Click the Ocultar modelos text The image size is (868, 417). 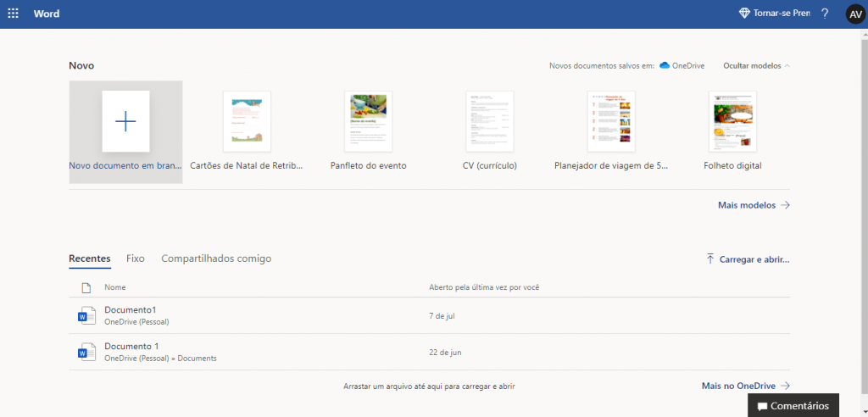point(753,66)
